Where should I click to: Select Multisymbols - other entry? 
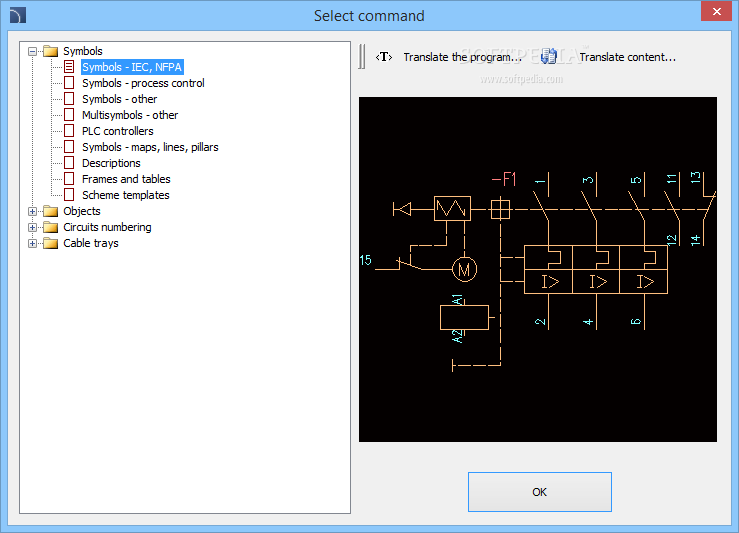[130, 115]
